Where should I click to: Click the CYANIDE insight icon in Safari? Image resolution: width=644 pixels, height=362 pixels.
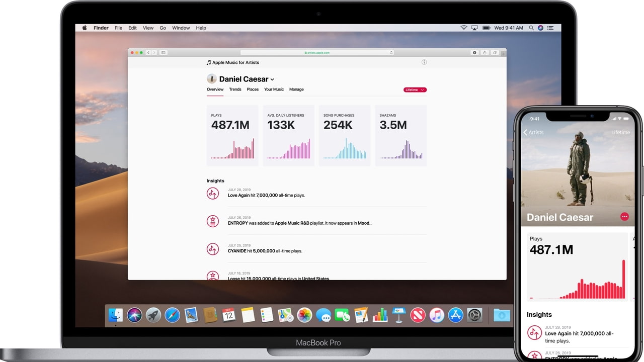point(213,248)
